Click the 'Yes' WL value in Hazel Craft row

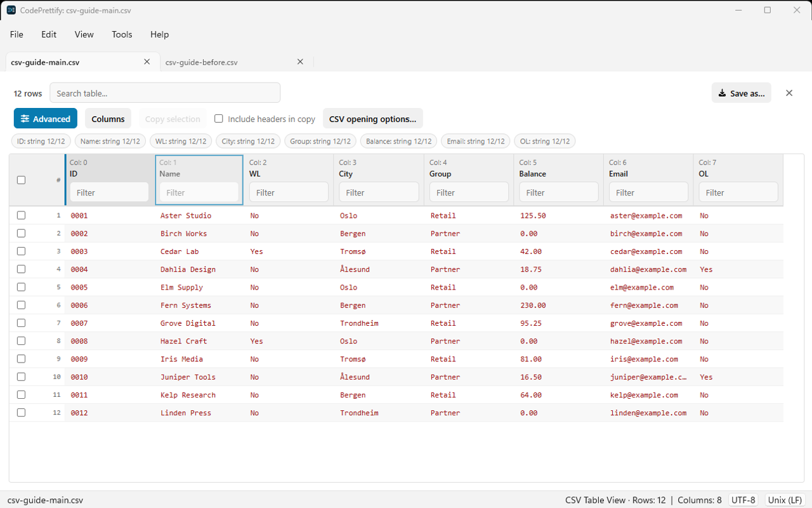[x=256, y=341]
